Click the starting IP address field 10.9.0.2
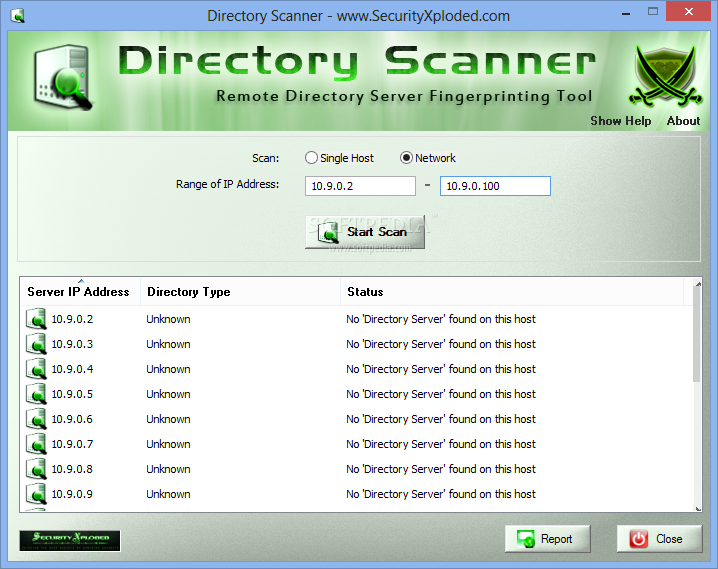718x569 pixels. (360, 186)
